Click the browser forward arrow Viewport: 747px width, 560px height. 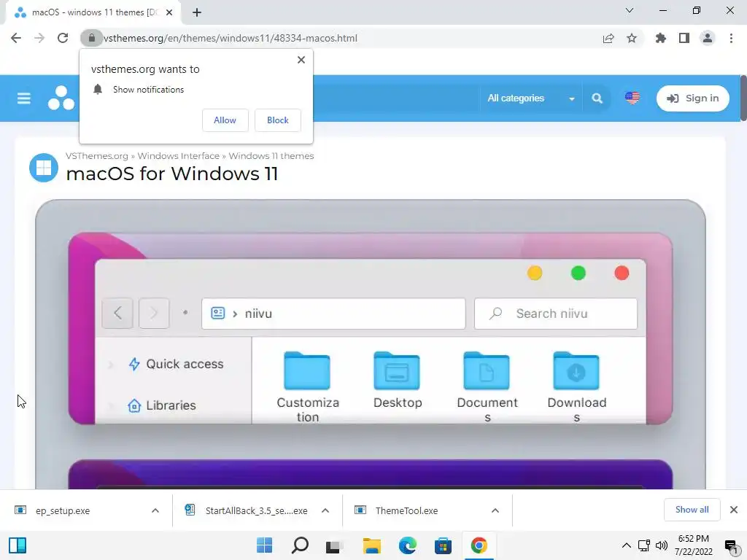coord(39,38)
